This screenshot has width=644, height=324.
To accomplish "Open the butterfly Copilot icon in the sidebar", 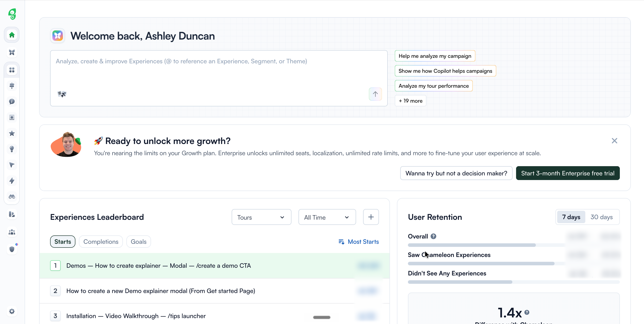I will tap(12, 52).
